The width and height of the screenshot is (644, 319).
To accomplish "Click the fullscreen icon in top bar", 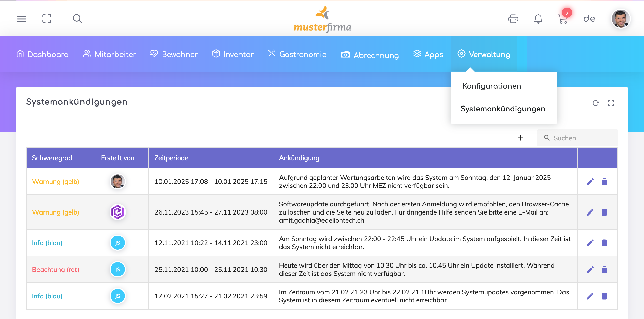I will click(x=47, y=19).
